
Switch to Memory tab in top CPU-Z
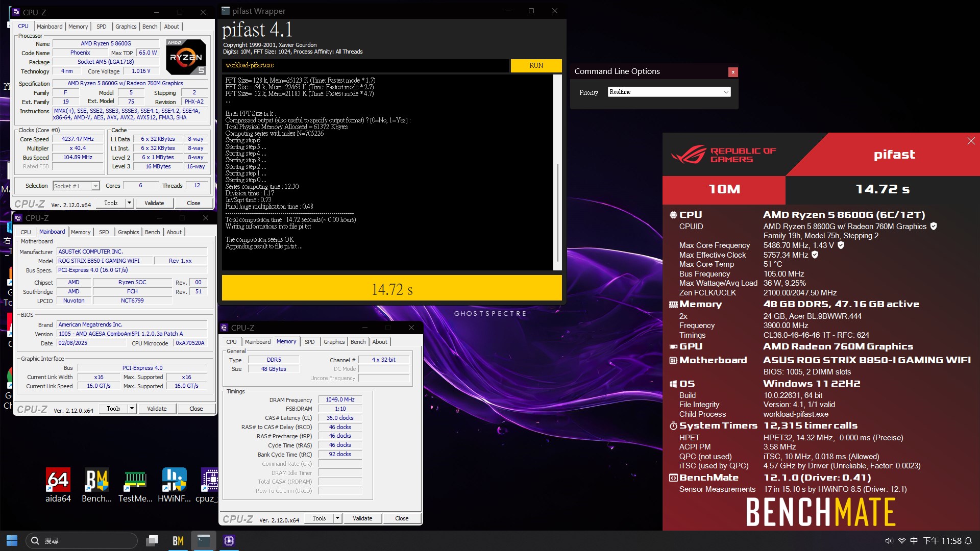pyautogui.click(x=78, y=27)
